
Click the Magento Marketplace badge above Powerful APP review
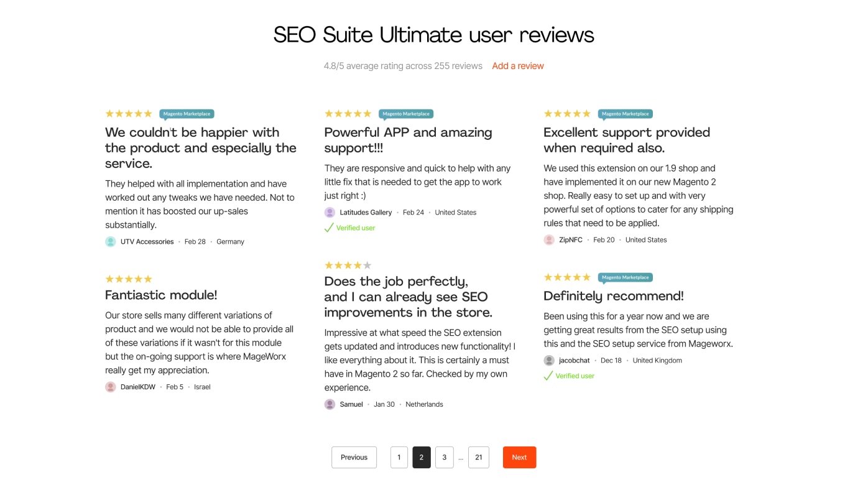click(405, 113)
